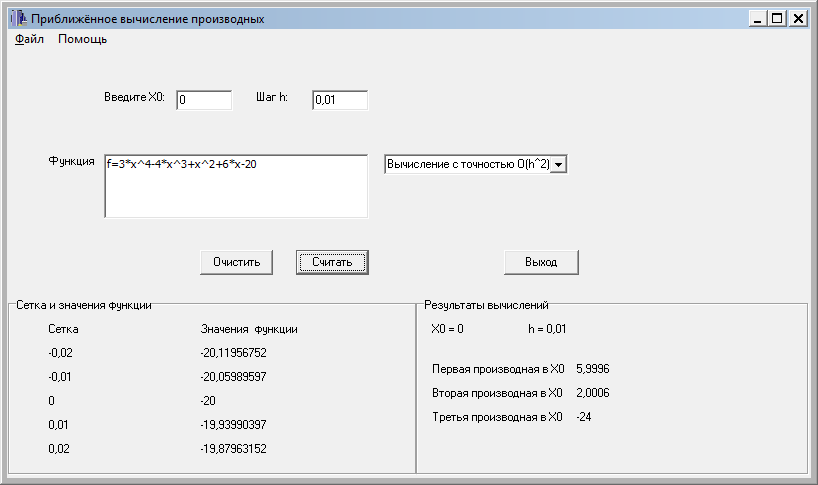This screenshot has width=818, height=485.
Task: Click the Сетка column header
Action: coord(63,329)
